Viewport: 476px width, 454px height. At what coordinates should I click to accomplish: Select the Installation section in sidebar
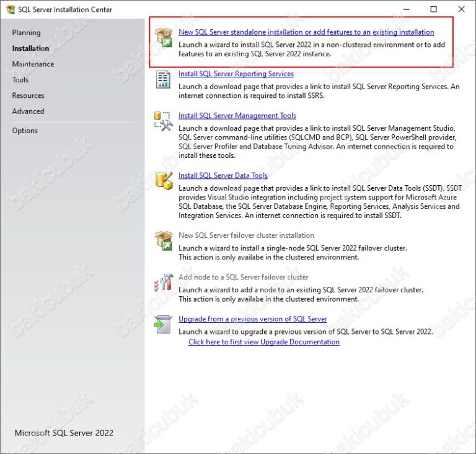click(x=30, y=48)
